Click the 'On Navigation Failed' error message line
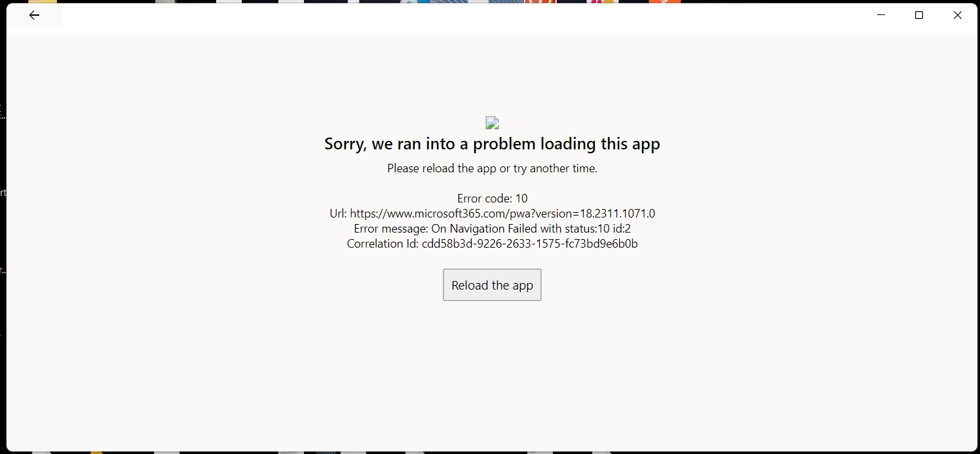Image resolution: width=980 pixels, height=454 pixels. coord(492,229)
